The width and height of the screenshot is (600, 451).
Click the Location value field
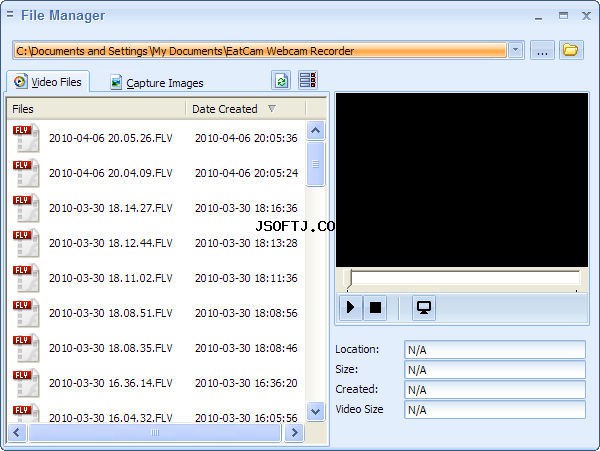tap(495, 350)
